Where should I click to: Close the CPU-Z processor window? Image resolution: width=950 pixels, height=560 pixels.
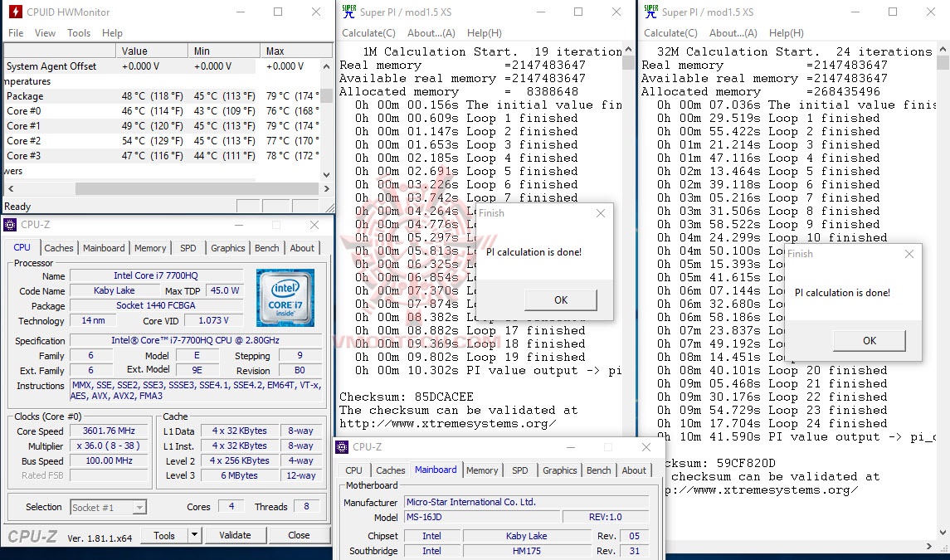coord(314,225)
